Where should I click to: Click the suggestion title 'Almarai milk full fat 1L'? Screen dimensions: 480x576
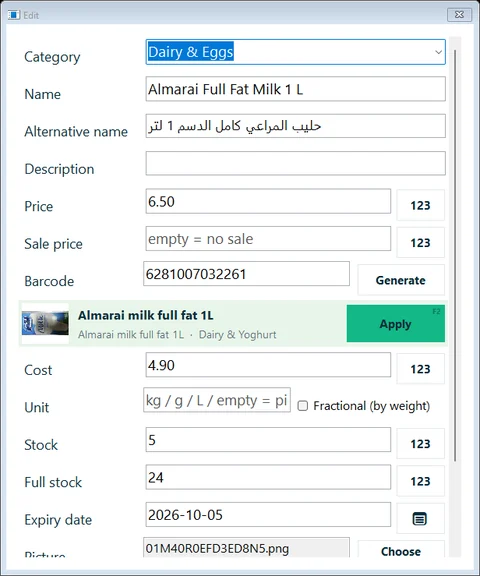[145, 315]
